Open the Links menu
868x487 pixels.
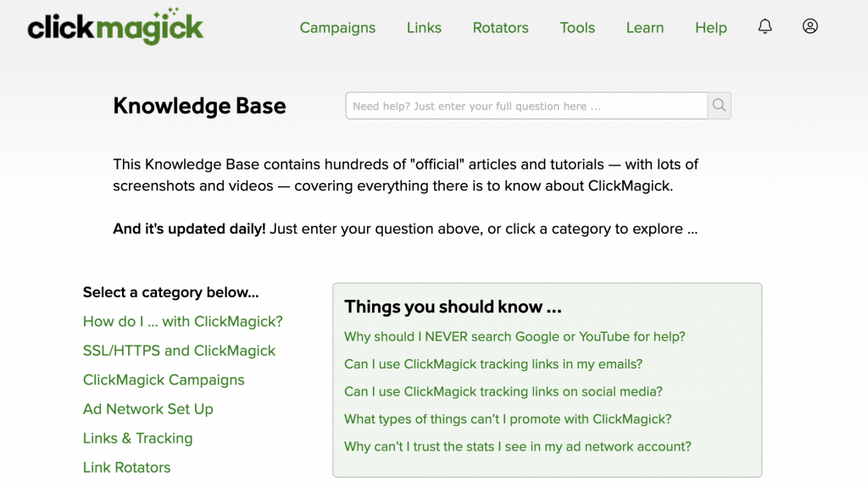pyautogui.click(x=424, y=28)
